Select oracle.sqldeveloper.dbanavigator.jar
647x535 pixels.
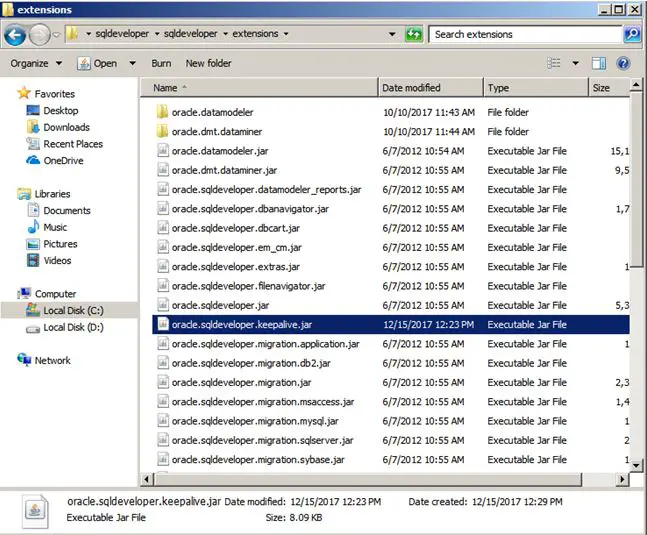click(250, 209)
